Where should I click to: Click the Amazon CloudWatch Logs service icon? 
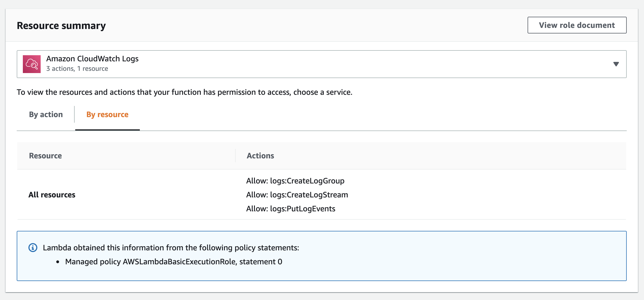[x=32, y=64]
